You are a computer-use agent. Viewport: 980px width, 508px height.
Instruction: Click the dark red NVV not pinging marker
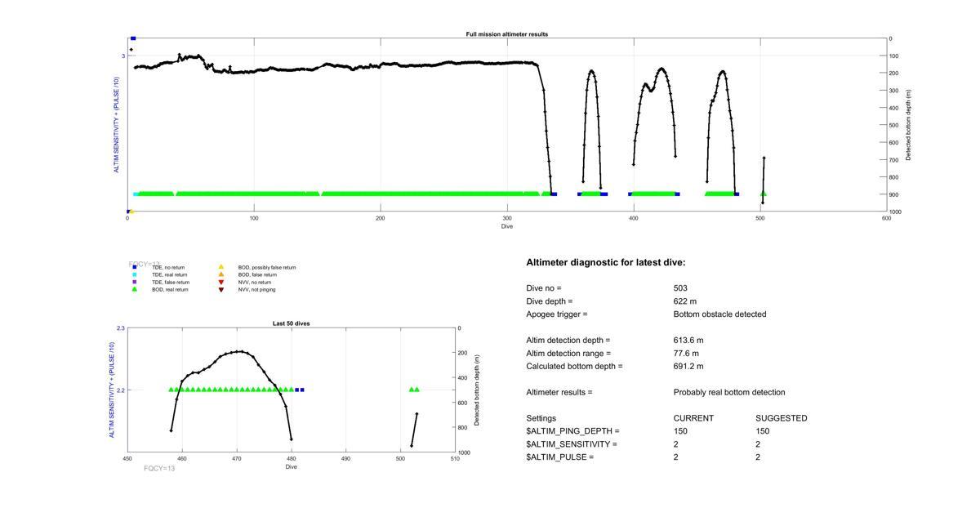click(x=220, y=289)
